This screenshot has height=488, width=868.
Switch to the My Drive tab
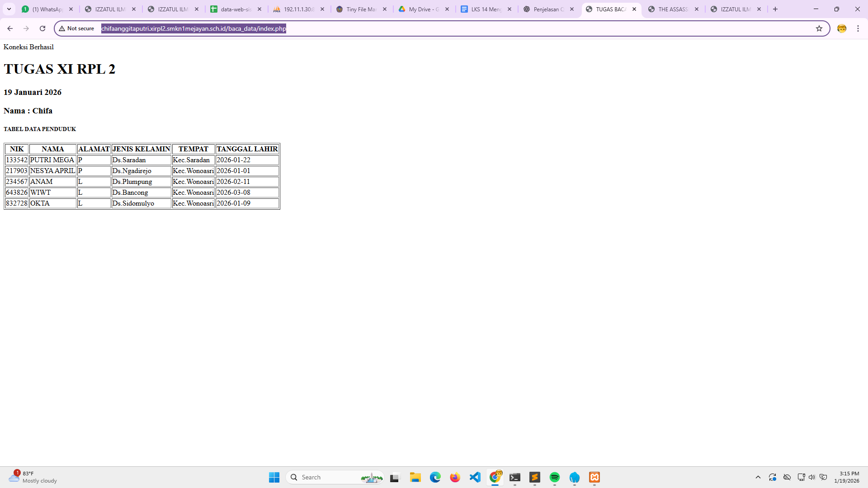pos(423,9)
